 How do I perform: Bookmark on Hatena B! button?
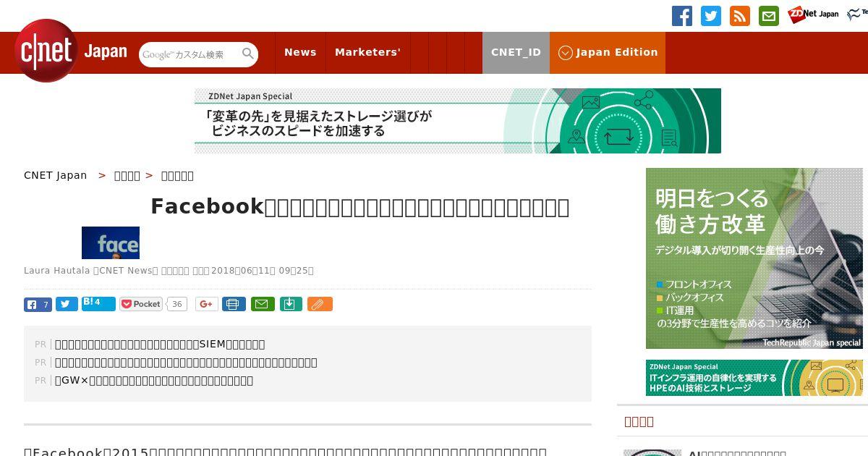98,303
